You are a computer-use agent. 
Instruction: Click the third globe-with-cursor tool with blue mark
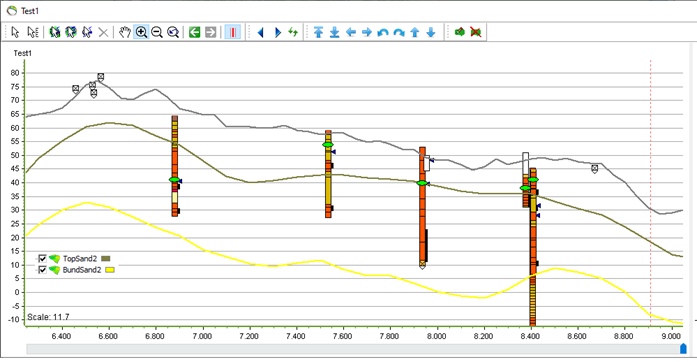pos(87,32)
